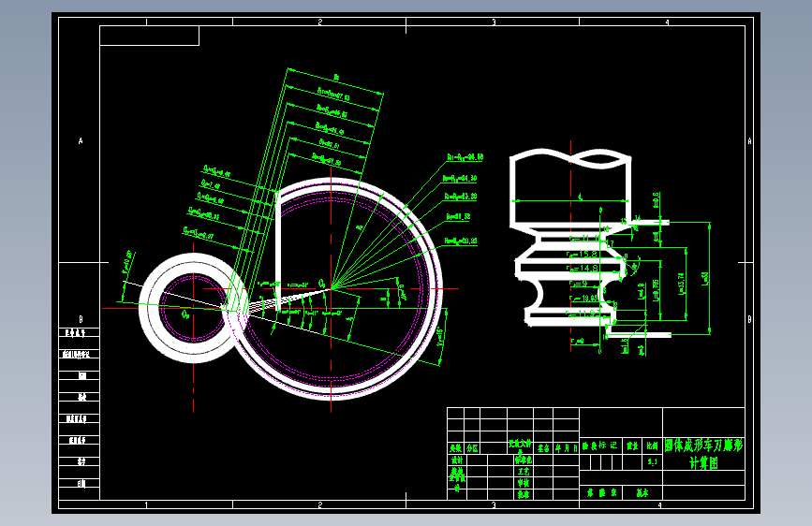Select the empty box in the frame's upper-left corner
Screen dimensions: 812x526
[x=149, y=36]
